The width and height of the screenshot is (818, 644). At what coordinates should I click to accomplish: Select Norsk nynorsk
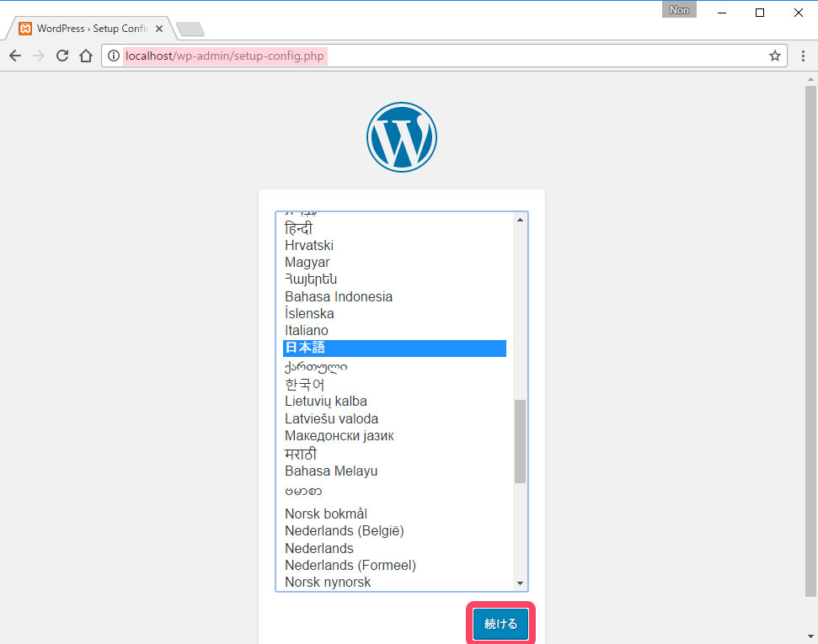point(394,582)
